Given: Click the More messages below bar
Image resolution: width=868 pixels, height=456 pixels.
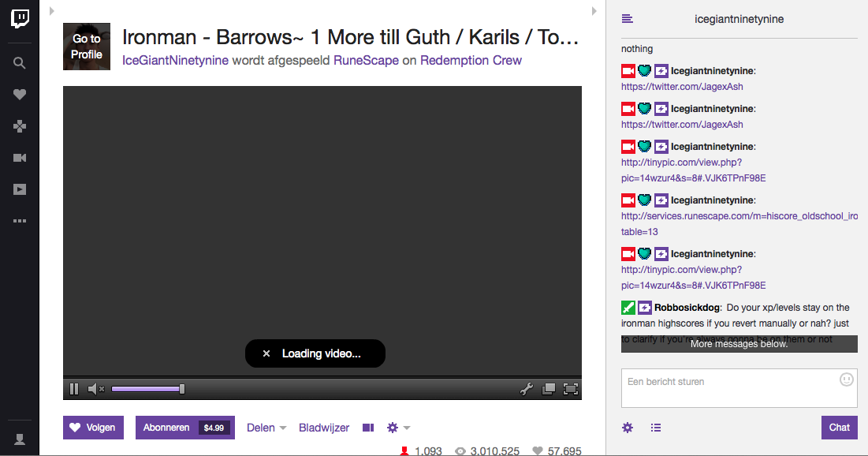Looking at the screenshot, I should [x=739, y=344].
